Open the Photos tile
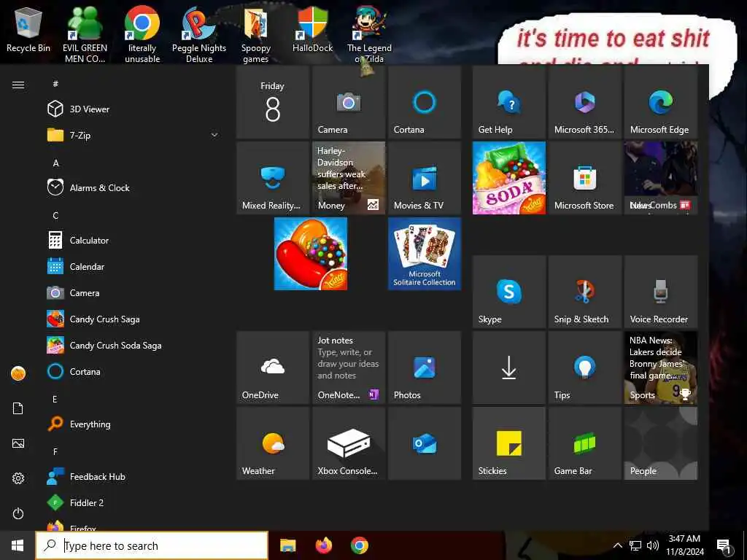Viewport: 747px width, 560px height. [425, 367]
